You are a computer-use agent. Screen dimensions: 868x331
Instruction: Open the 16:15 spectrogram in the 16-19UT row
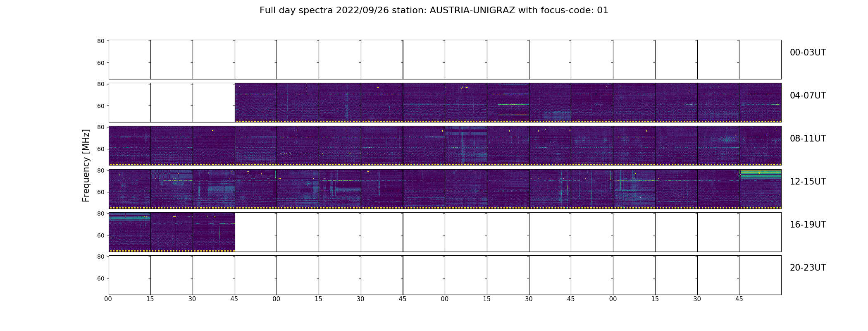(172, 232)
